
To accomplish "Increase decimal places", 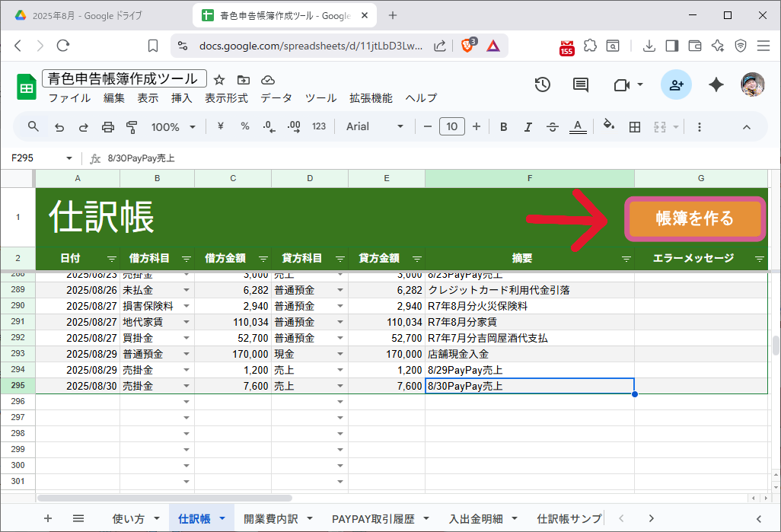I will click(293, 126).
